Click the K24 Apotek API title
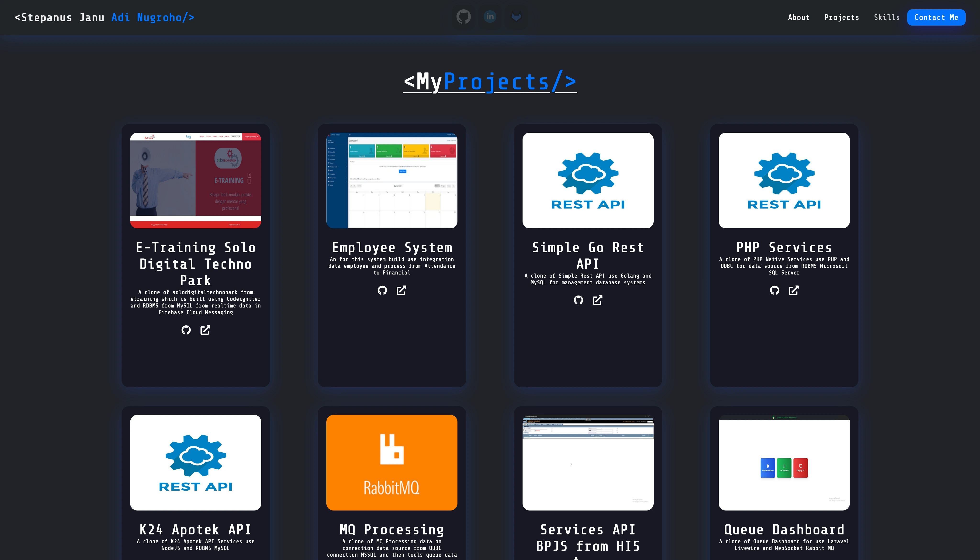 (195, 530)
